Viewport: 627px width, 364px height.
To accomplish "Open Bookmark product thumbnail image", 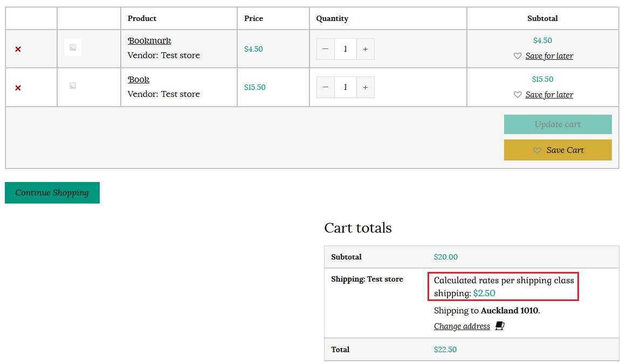I will click(x=73, y=47).
